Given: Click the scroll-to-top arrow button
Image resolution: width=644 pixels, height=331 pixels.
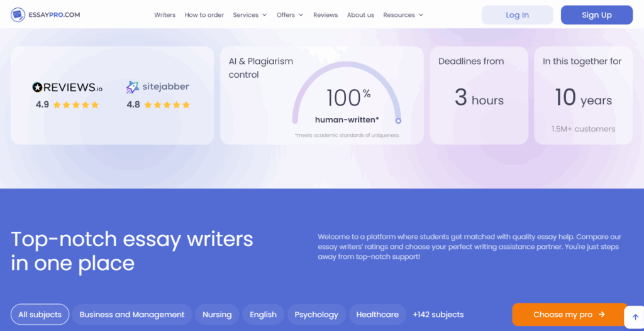Looking at the screenshot, I should pos(635,317).
